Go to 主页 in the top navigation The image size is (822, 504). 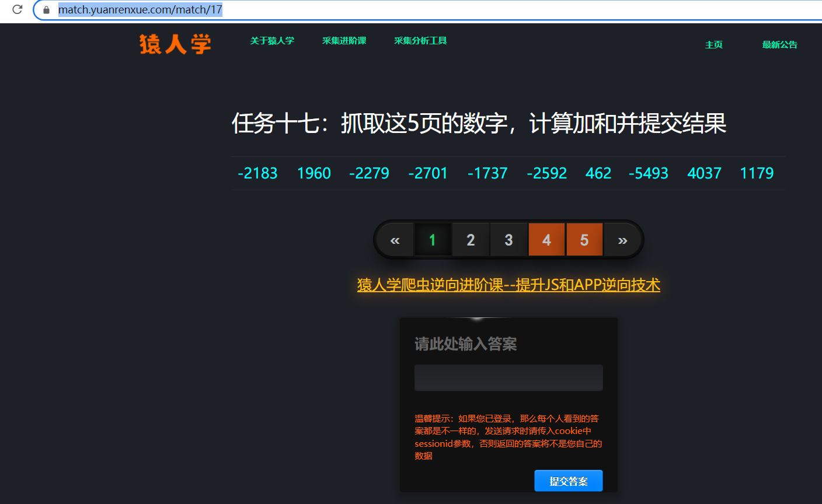[x=714, y=45]
